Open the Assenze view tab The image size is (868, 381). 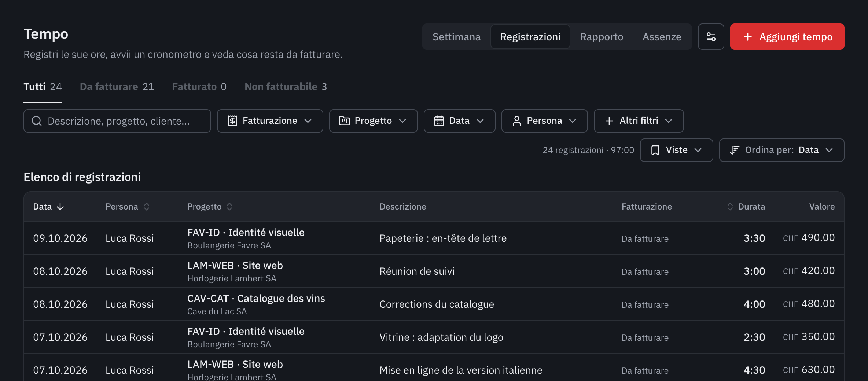tap(662, 37)
